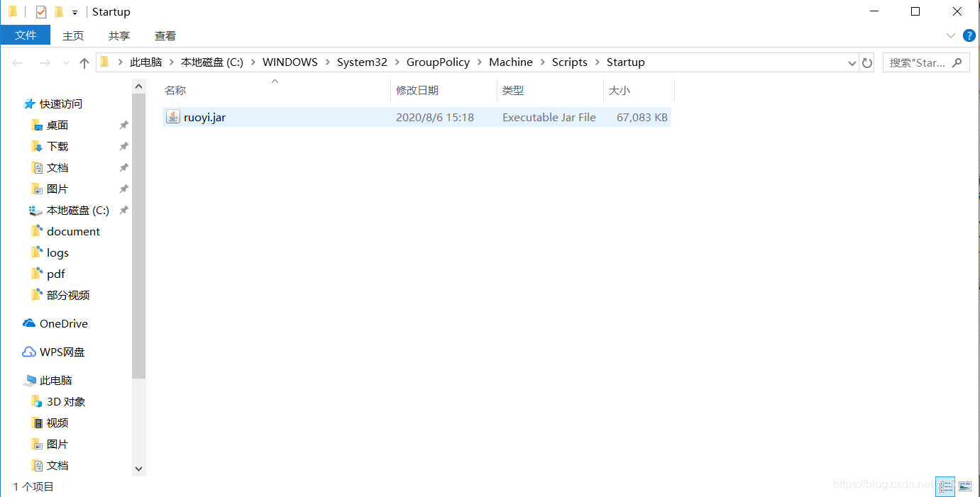Open the recent locations dropdown arrow
Viewport: 980px width, 497px height.
tap(66, 63)
